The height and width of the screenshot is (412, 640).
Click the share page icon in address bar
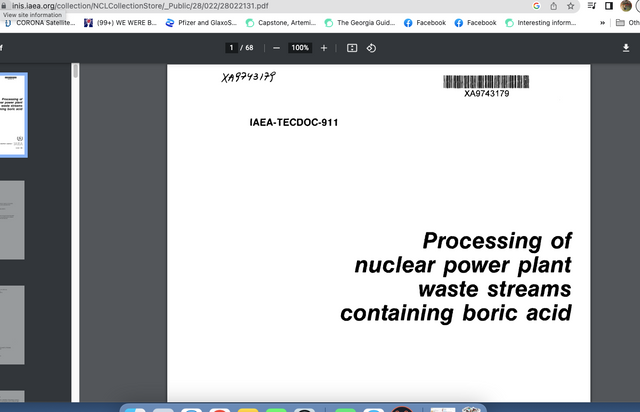[553, 6]
